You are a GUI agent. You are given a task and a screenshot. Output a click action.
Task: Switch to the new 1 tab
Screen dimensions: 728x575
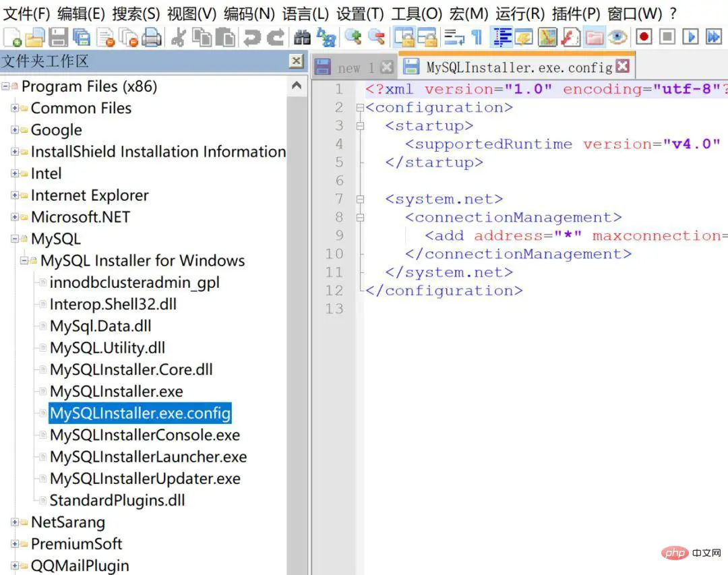(351, 67)
